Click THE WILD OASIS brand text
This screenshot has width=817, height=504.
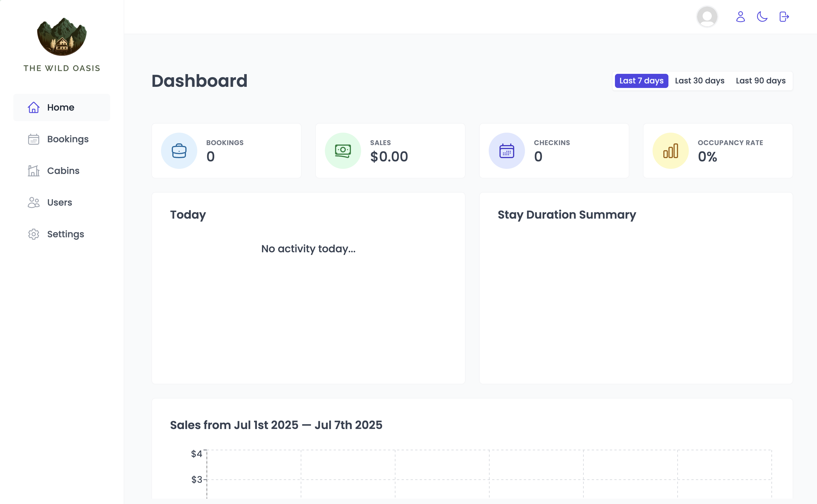click(x=62, y=68)
